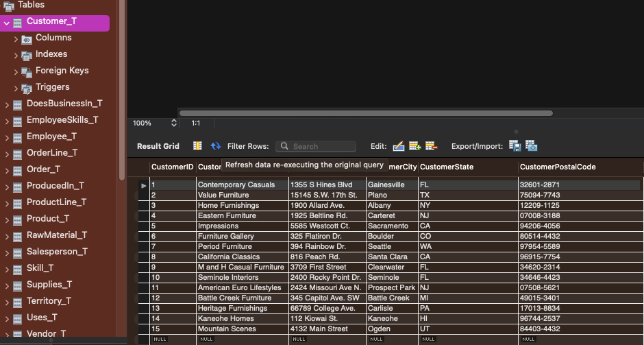Expand the Indexes node
The image size is (644, 345).
(x=16, y=56)
